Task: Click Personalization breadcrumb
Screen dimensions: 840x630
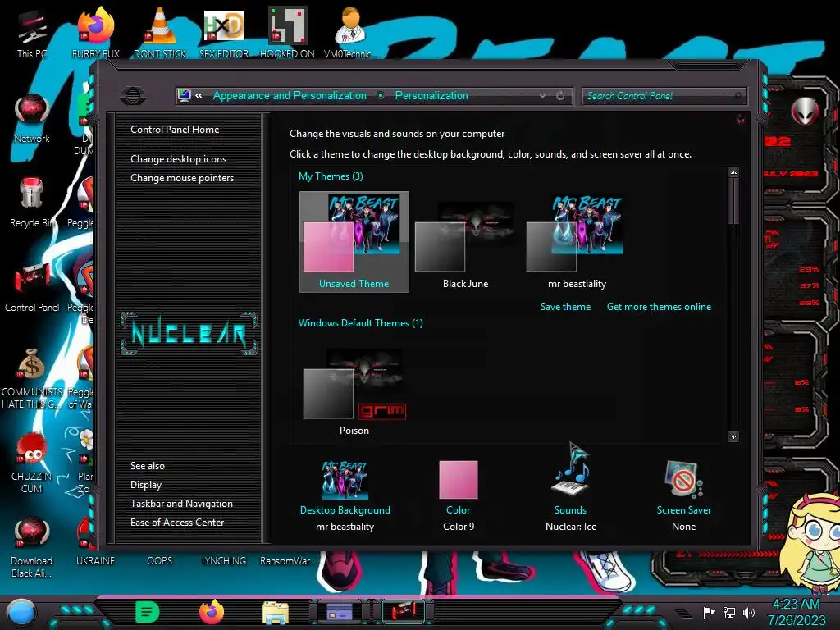Action: tap(431, 95)
